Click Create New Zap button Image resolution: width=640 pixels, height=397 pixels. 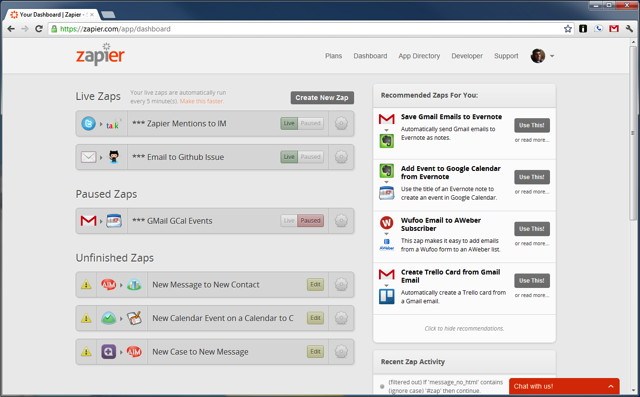(322, 98)
